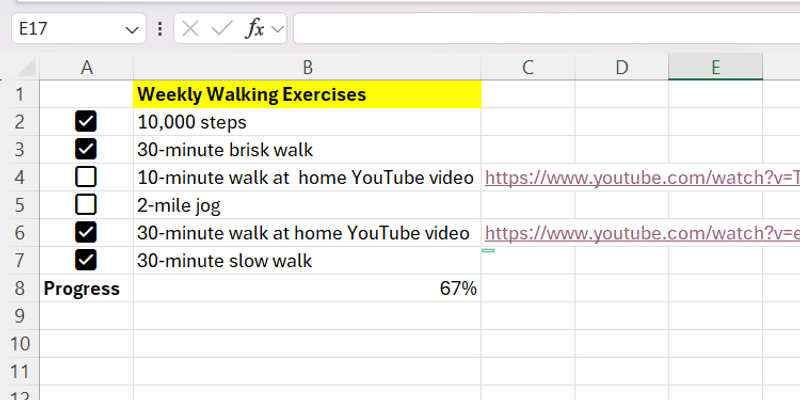Check the 10-minute walk at home checkbox

pos(86,178)
